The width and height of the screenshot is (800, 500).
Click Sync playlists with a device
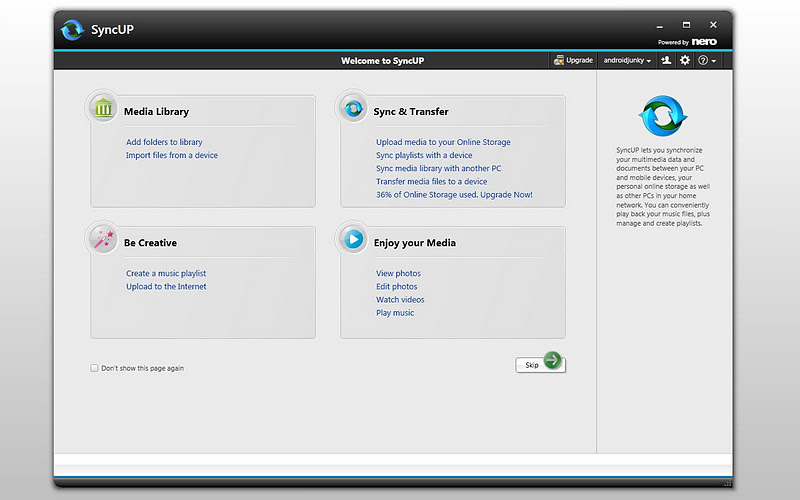(x=424, y=155)
